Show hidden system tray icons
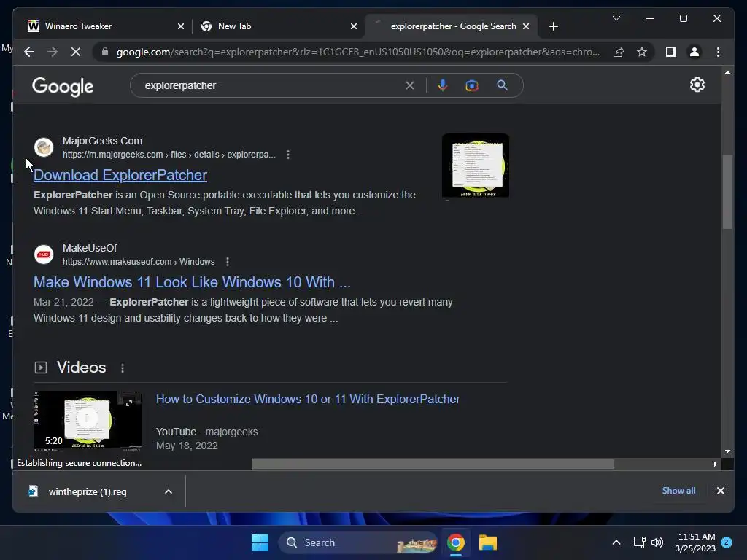This screenshot has height=560, width=747. (616, 542)
